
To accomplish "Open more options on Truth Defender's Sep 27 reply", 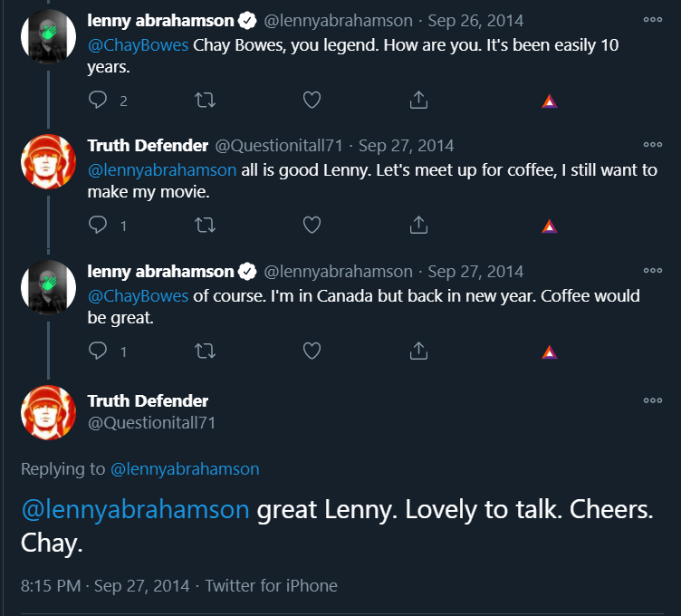I will pyautogui.click(x=652, y=144).
